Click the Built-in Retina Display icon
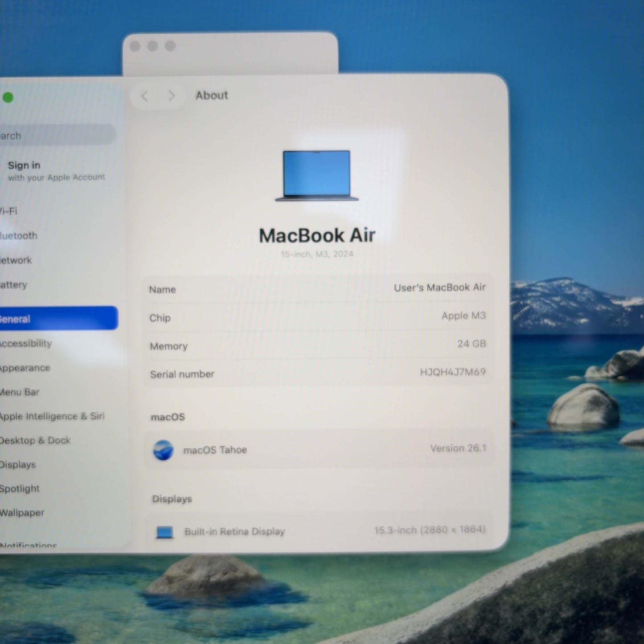Screen dimensions: 644x644 pos(164,532)
